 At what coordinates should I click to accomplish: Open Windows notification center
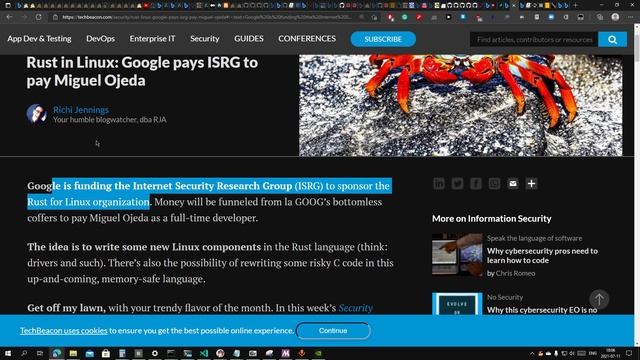[x=629, y=353]
